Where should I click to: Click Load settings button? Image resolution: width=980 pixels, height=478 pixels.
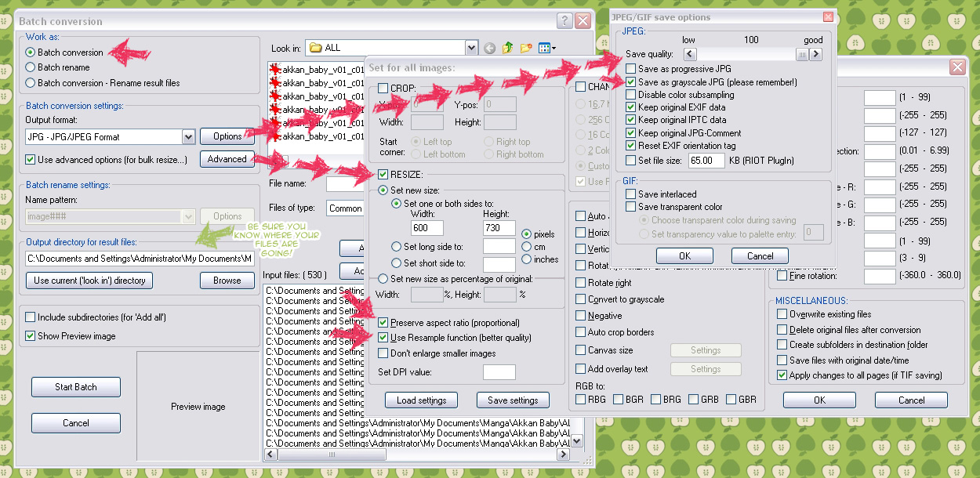click(x=422, y=400)
